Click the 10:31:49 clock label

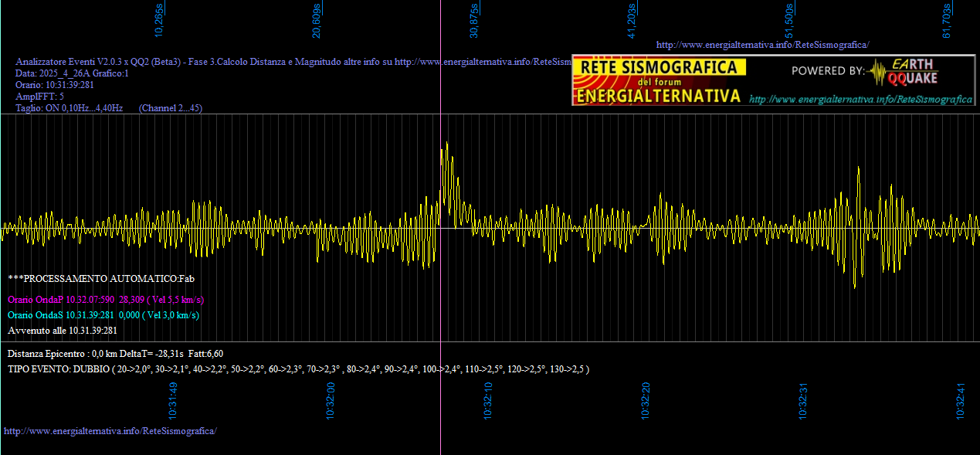coord(174,400)
